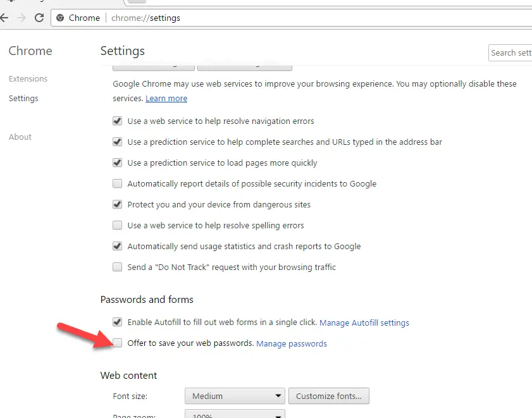Reload the page with the refresh icon
532x418 pixels.
pos(39,18)
